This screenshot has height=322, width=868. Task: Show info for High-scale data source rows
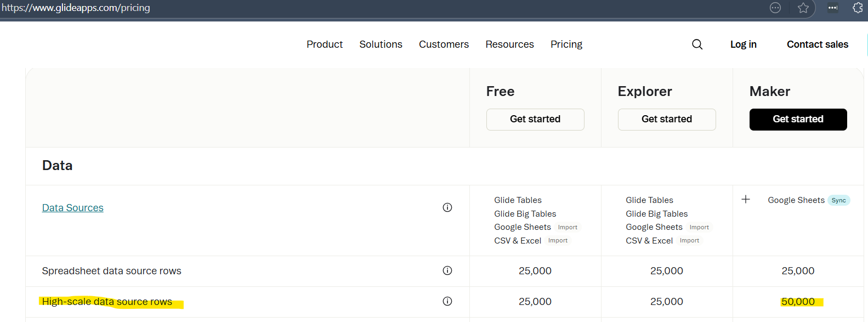pyautogui.click(x=447, y=301)
